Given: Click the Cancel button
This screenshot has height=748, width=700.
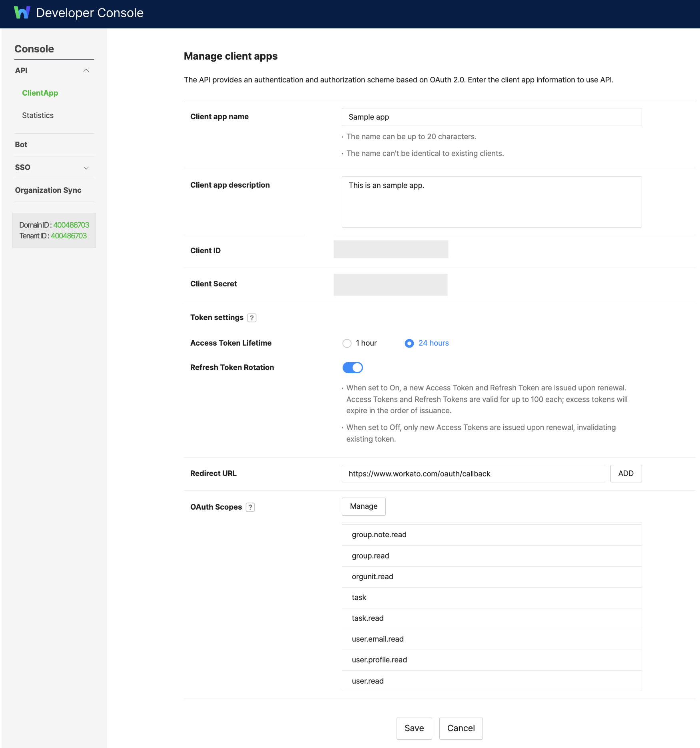Looking at the screenshot, I should tap(461, 728).
